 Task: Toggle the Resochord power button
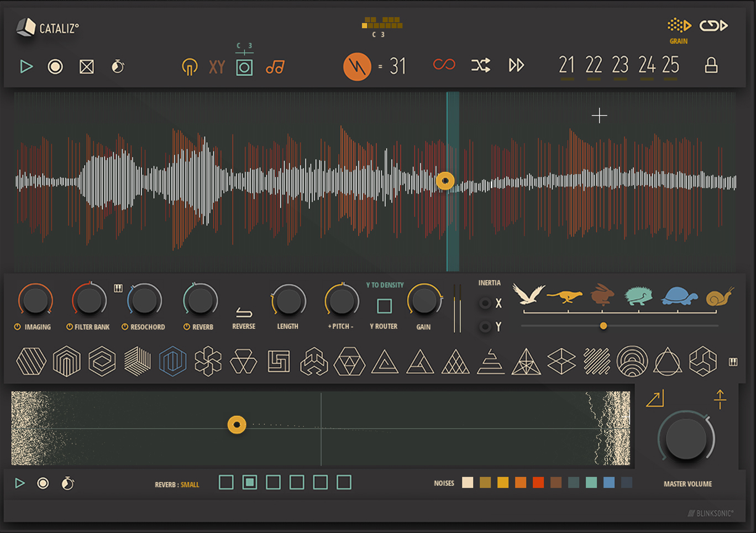point(125,327)
